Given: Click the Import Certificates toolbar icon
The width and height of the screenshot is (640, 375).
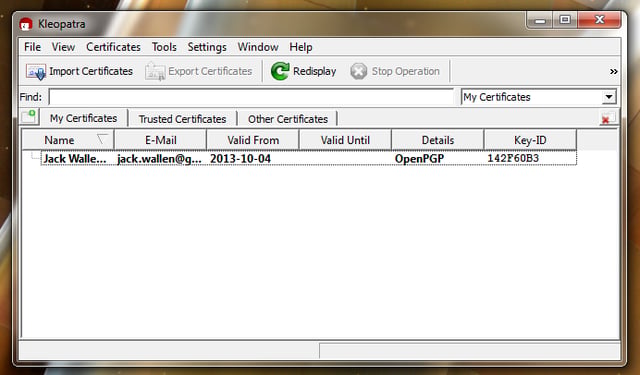Looking at the screenshot, I should point(36,71).
